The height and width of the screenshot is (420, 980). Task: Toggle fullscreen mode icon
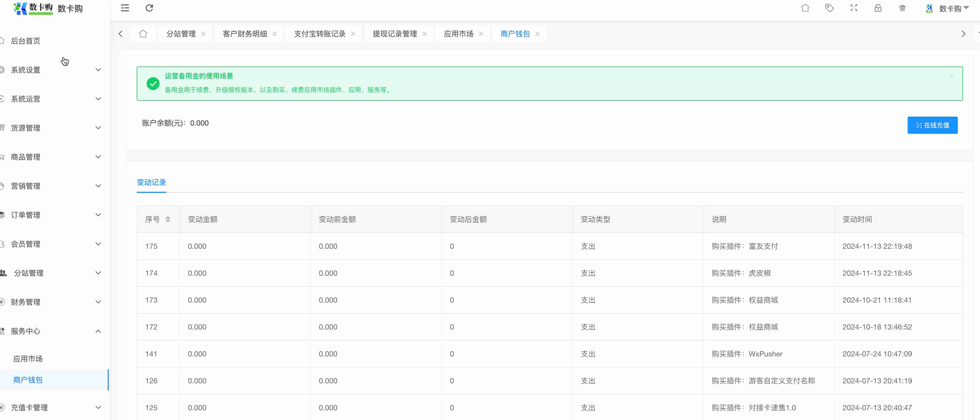point(854,8)
